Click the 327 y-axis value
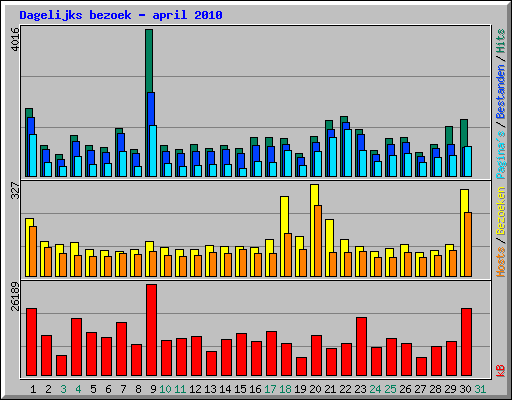This screenshot has width=512, height=400. point(15,190)
